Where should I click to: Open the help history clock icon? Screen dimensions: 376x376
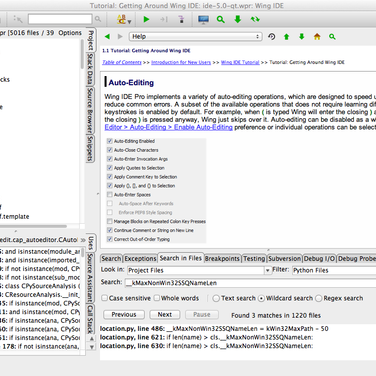click(272, 36)
